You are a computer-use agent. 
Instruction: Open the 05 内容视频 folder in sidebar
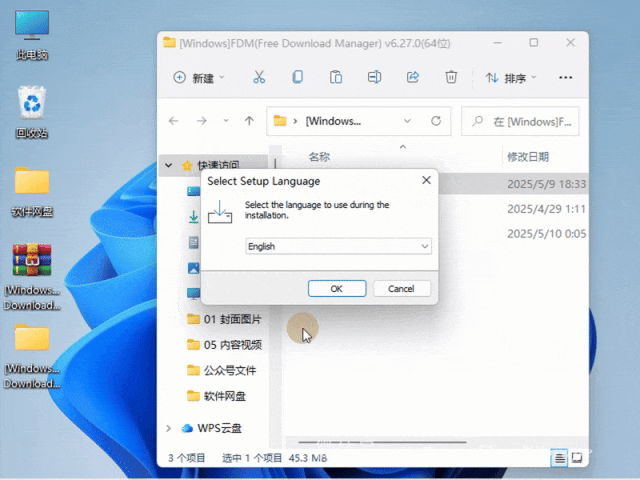click(224, 345)
